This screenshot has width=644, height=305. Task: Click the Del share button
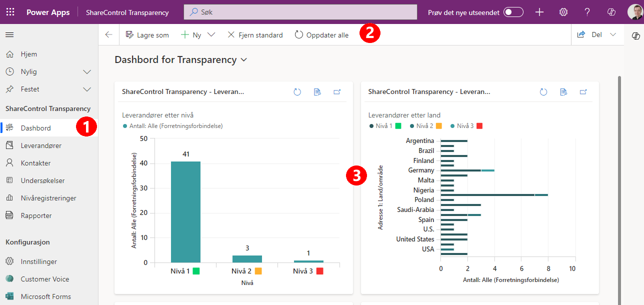pyautogui.click(x=589, y=35)
